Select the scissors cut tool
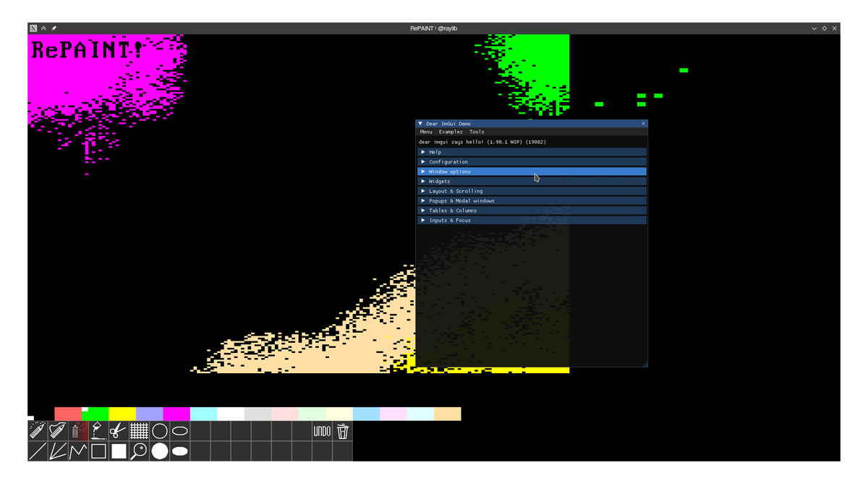868x494 pixels. (x=119, y=431)
